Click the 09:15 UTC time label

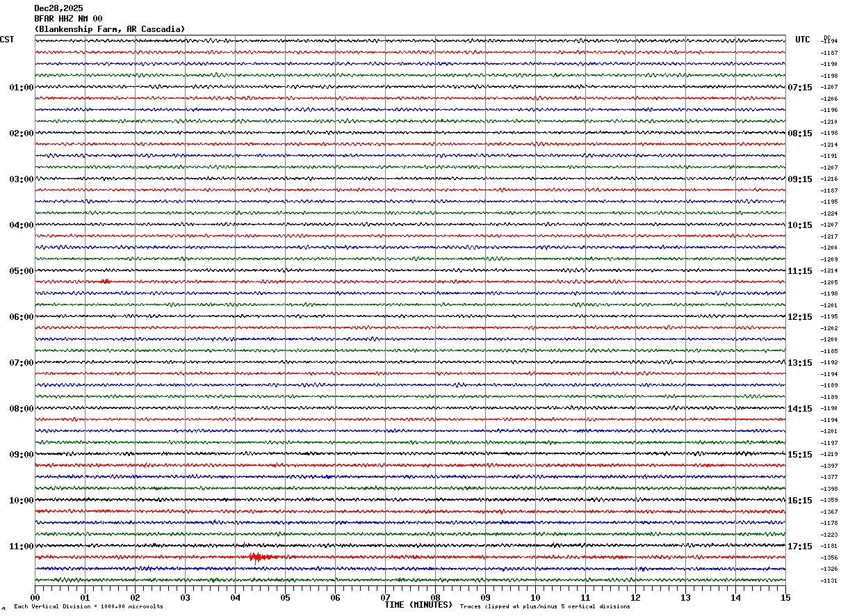pyautogui.click(x=800, y=179)
